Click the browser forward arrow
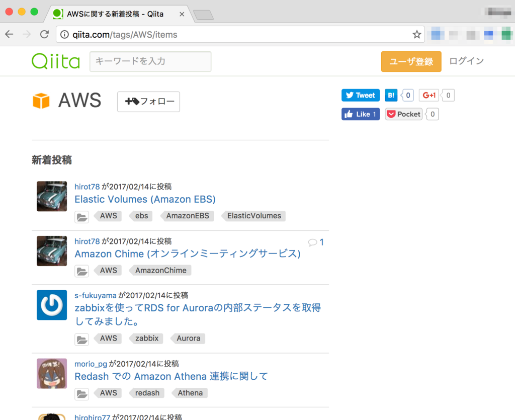The width and height of the screenshot is (515, 420). pyautogui.click(x=27, y=34)
